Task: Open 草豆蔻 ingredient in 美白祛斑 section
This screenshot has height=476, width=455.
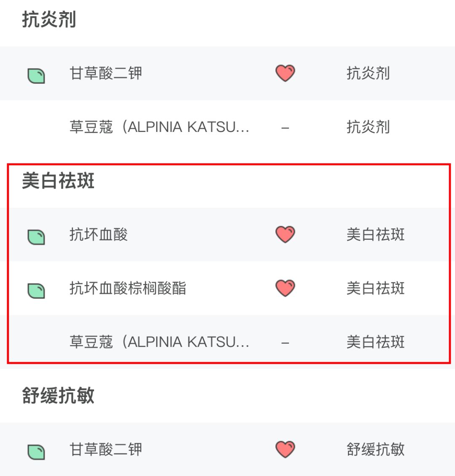Action: (x=159, y=342)
